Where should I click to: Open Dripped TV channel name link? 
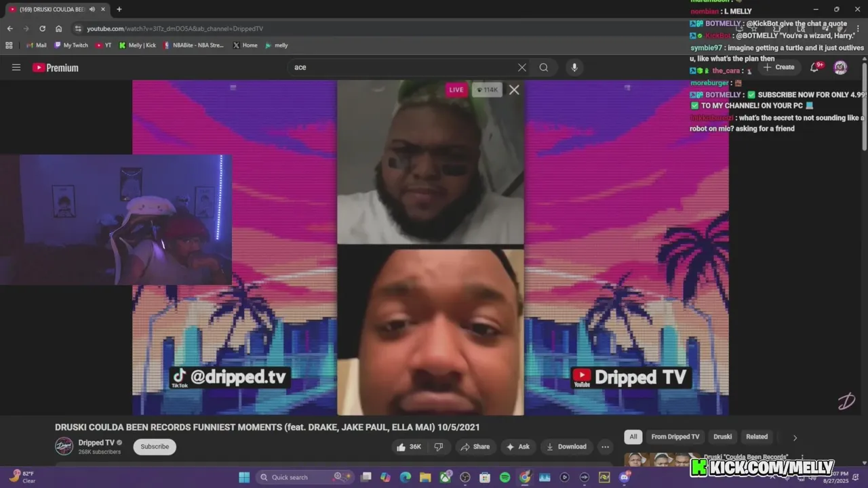pos(96,443)
